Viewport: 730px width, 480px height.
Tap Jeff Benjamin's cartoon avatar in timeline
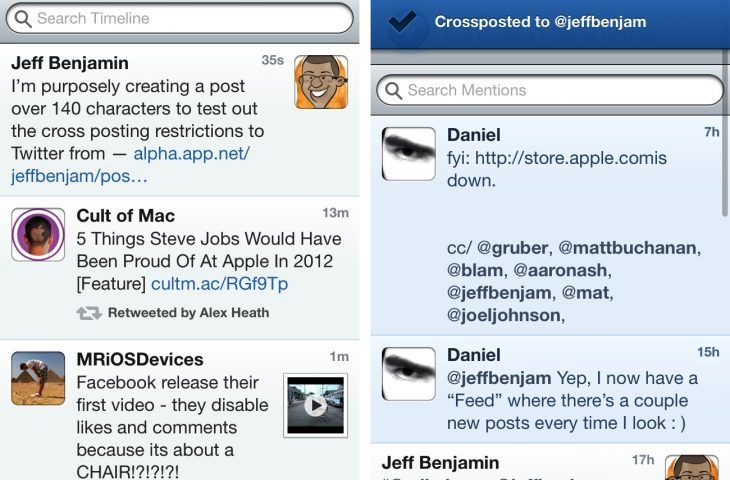[321, 82]
